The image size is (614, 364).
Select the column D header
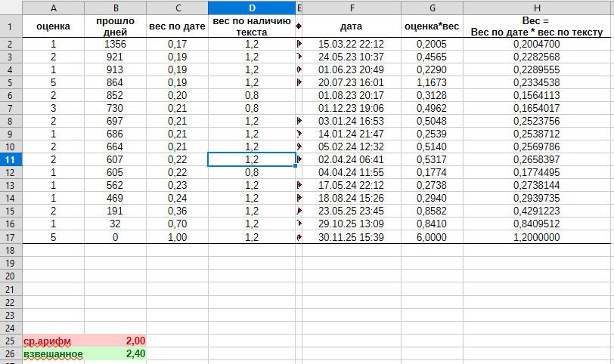[252, 7]
